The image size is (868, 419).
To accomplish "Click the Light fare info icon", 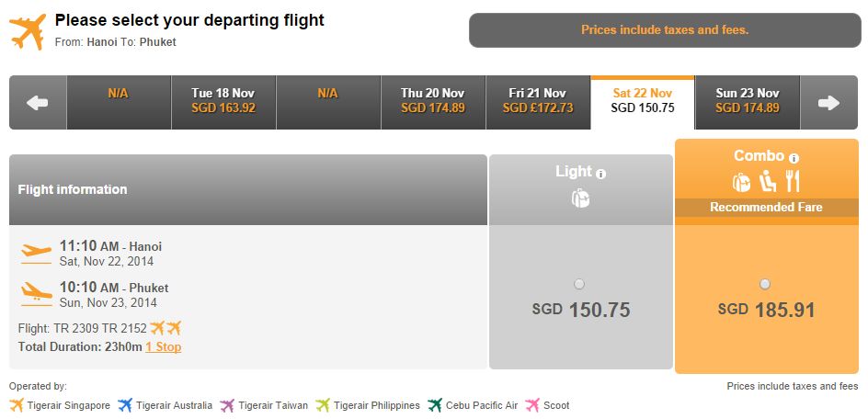I will (601, 174).
